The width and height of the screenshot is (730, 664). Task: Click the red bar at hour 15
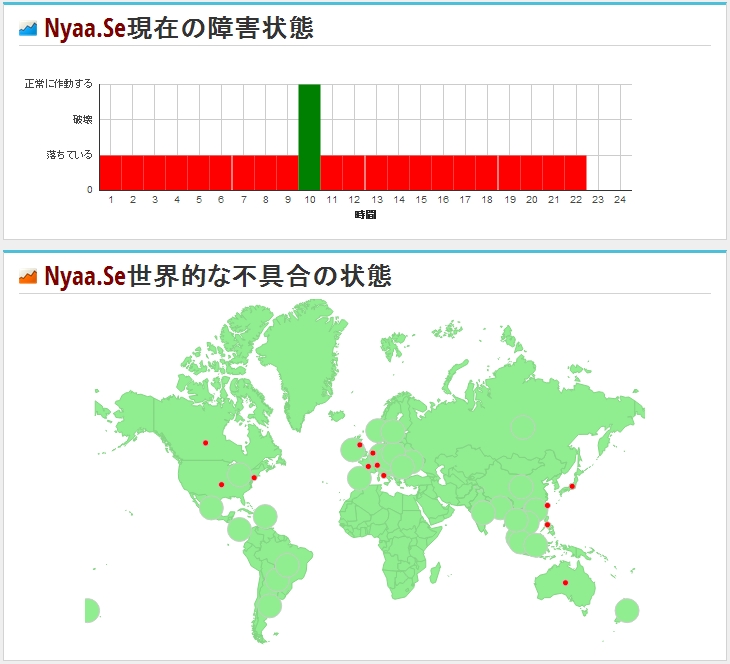coord(420,173)
